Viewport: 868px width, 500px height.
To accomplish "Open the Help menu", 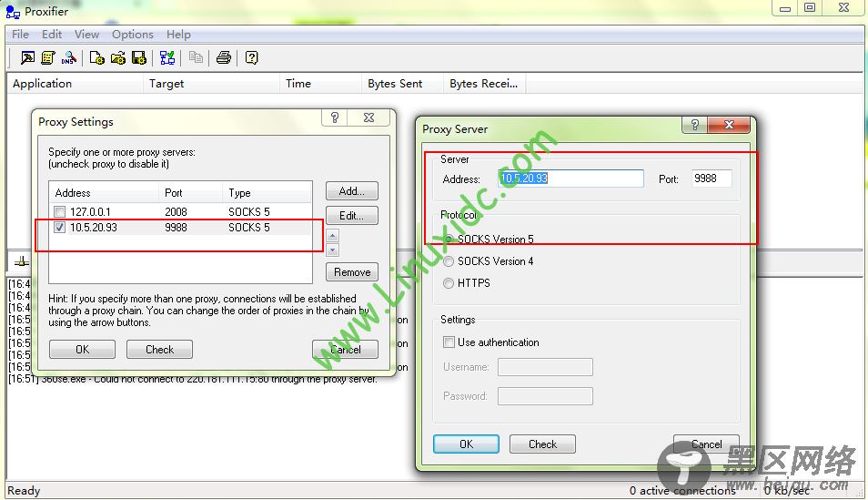I will 179,35.
